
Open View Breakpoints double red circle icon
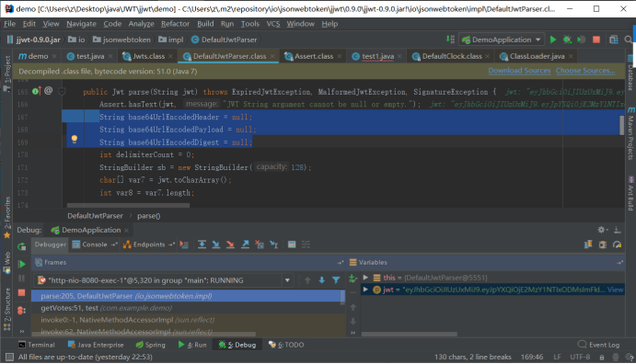coord(21,311)
